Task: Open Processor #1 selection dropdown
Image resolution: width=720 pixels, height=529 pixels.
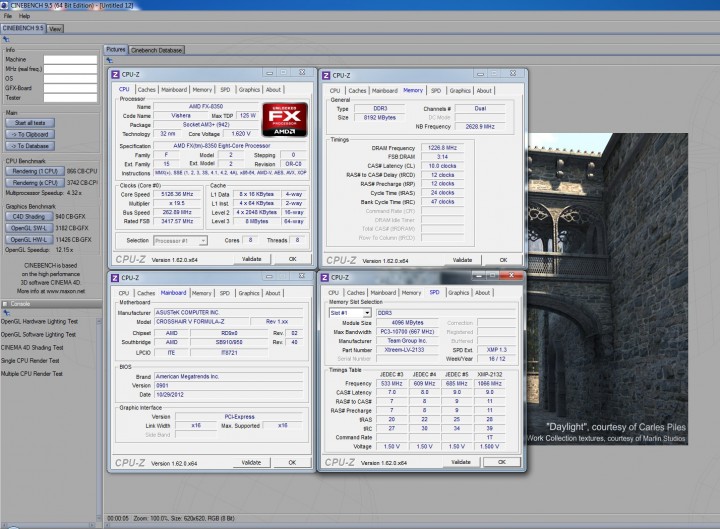Action: (180, 241)
